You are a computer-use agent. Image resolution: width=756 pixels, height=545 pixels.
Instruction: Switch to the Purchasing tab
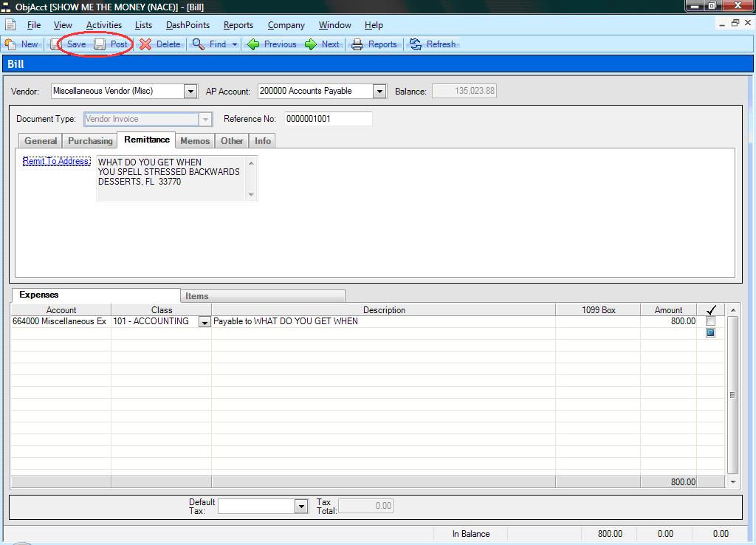point(90,141)
